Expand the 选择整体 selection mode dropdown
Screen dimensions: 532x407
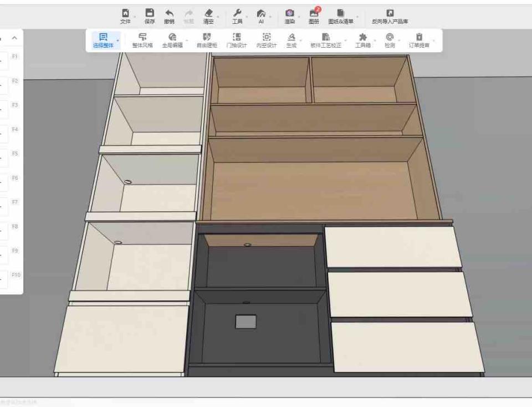click(117, 40)
